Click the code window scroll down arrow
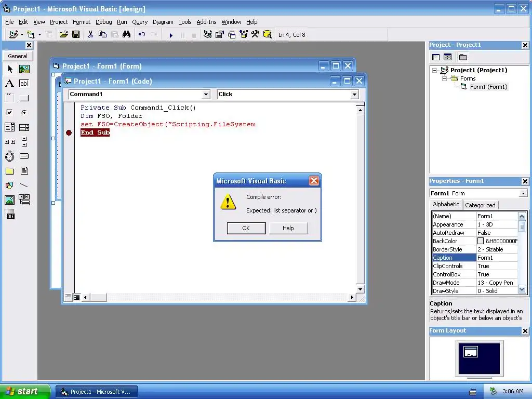 tap(360, 289)
